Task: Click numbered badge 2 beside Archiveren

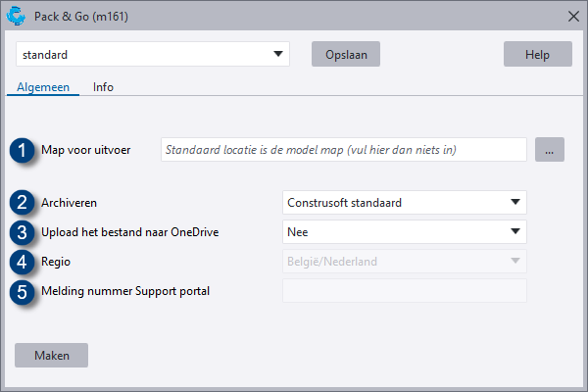Action: pyautogui.click(x=22, y=203)
